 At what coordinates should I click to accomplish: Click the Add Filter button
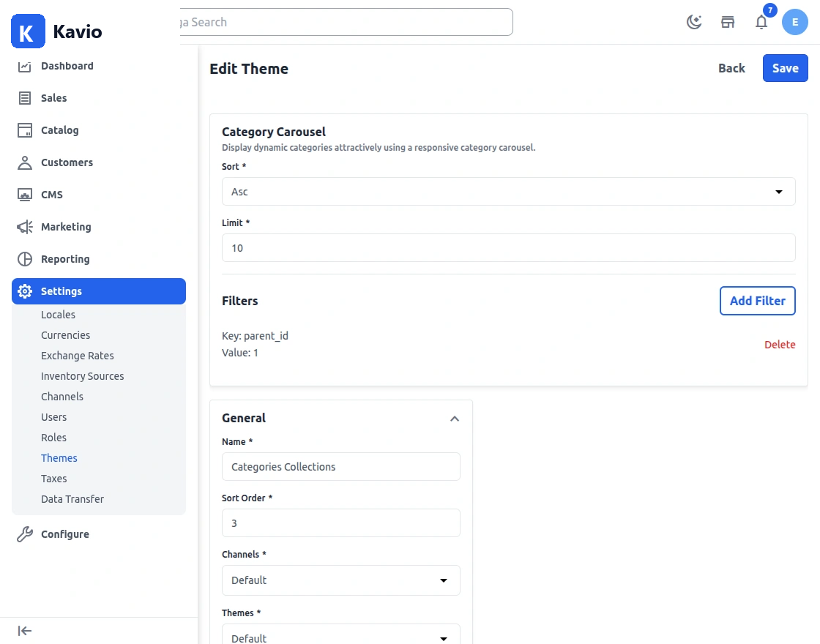point(757,301)
